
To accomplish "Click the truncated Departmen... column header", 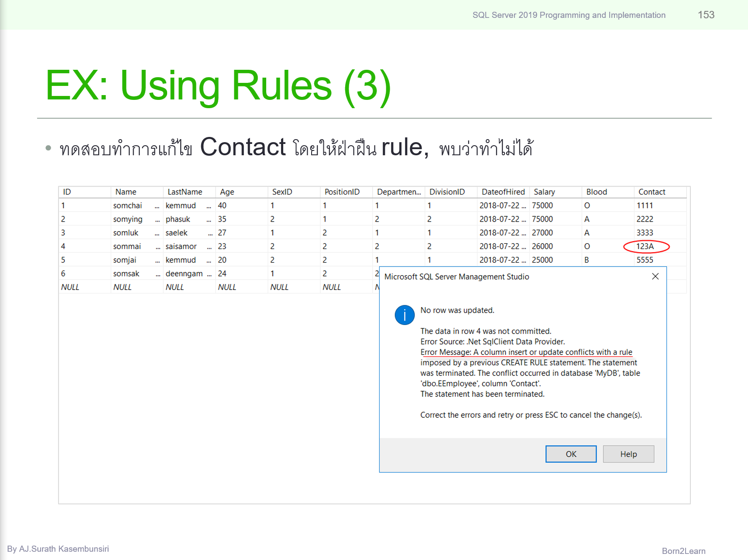I will click(398, 191).
